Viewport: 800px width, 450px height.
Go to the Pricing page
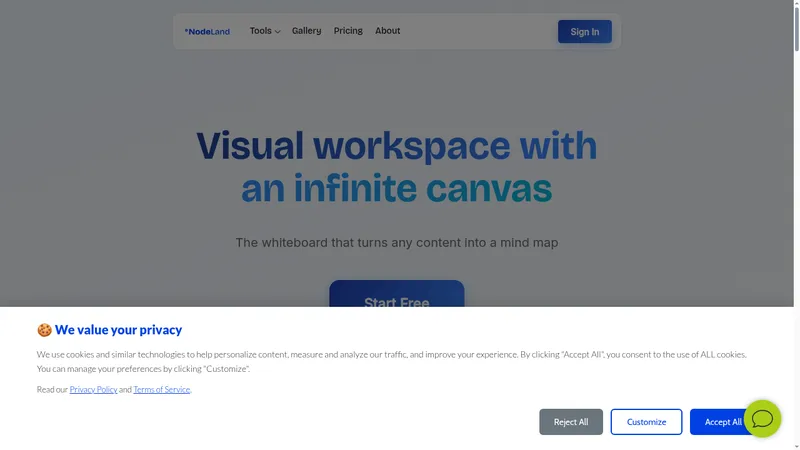(x=348, y=31)
